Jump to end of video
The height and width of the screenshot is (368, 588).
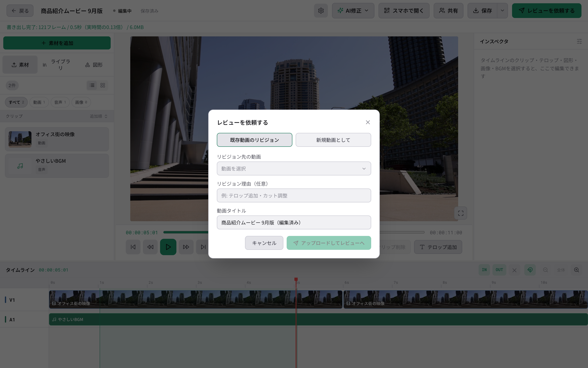(x=203, y=247)
